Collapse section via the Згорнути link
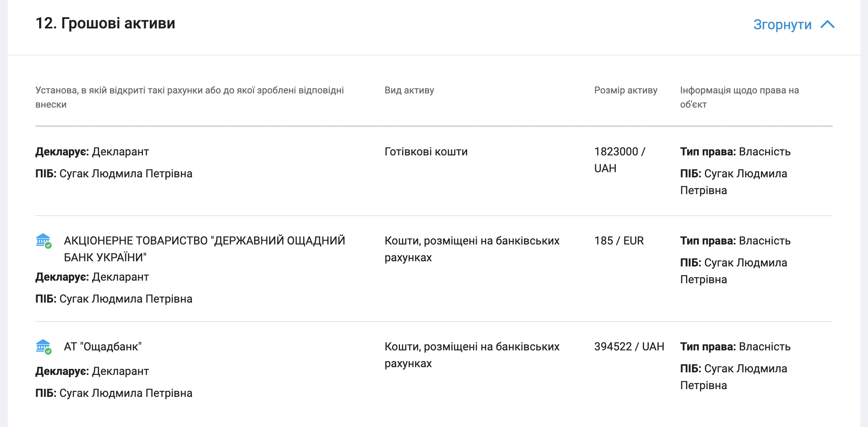 (782, 25)
